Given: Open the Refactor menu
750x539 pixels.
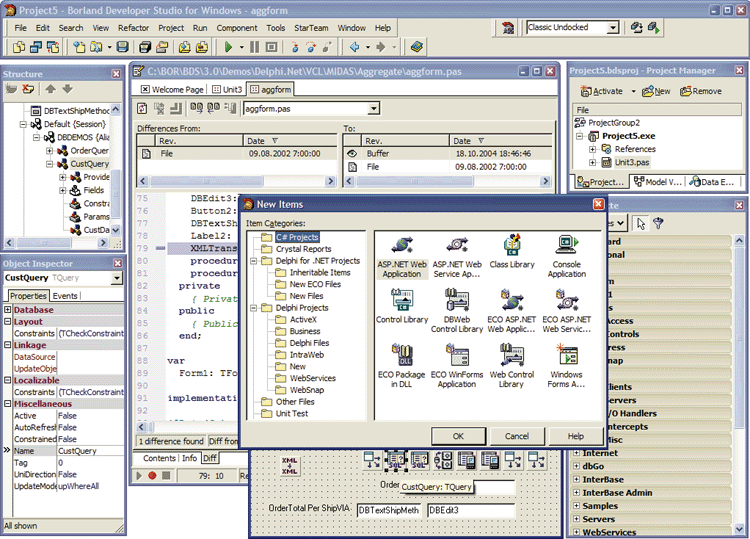Looking at the screenshot, I should 133,28.
